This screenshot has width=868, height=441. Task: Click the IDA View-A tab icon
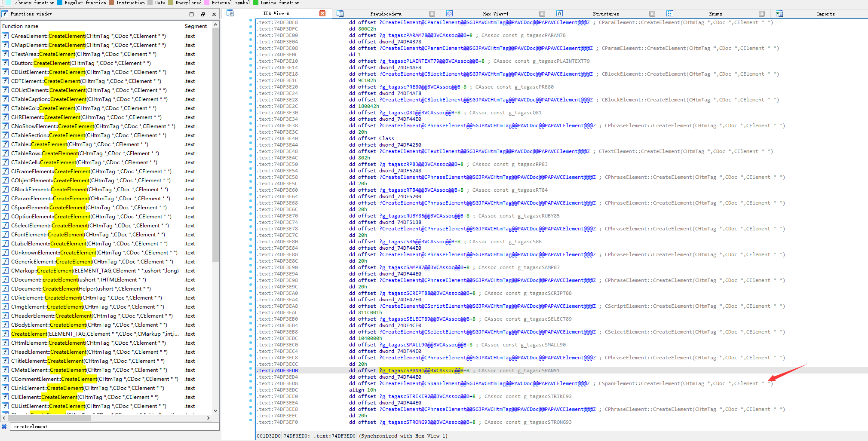[230, 13]
